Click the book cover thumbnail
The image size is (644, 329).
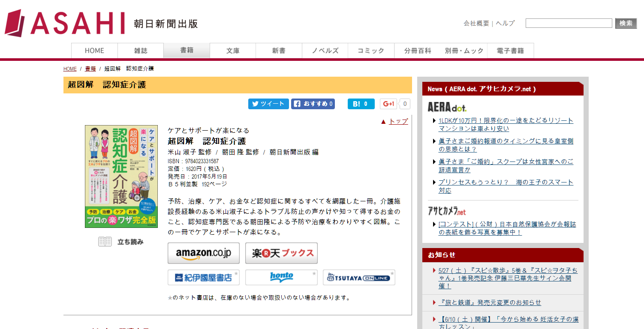[121, 176]
